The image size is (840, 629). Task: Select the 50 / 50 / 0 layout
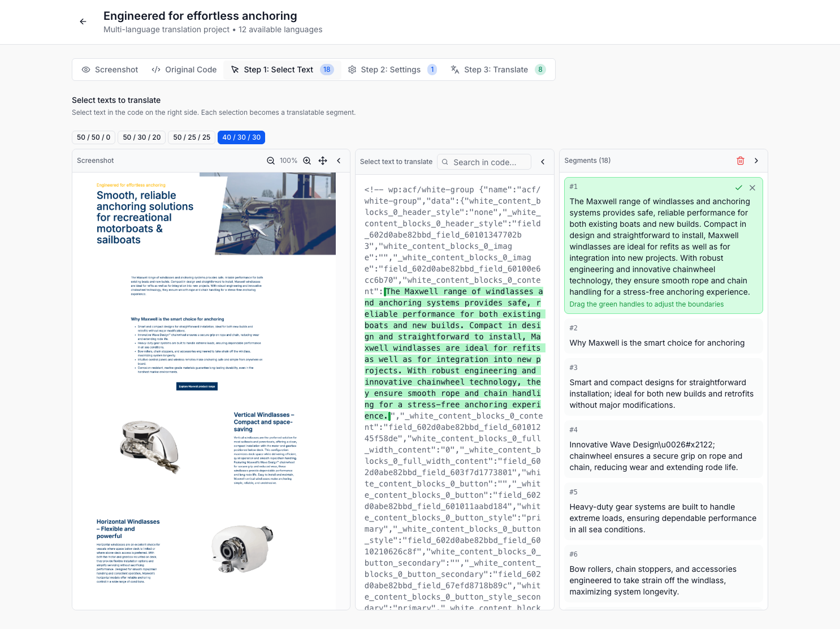tap(94, 137)
